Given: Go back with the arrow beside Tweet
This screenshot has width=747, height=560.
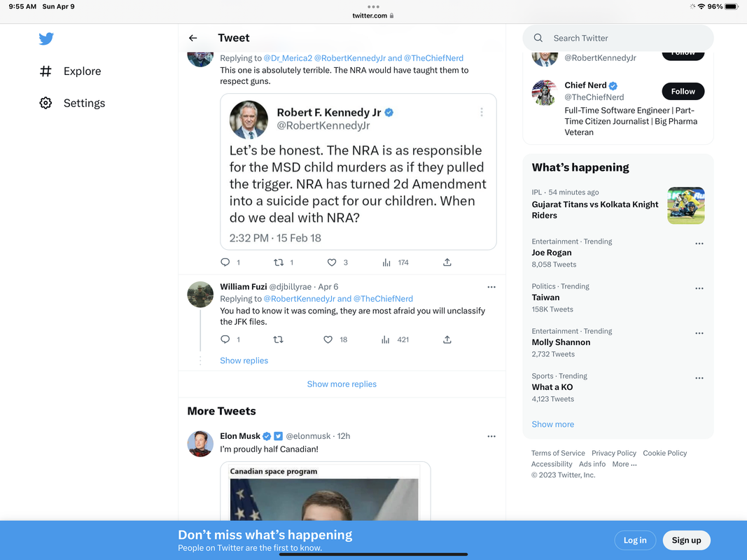Looking at the screenshot, I should coord(193,38).
